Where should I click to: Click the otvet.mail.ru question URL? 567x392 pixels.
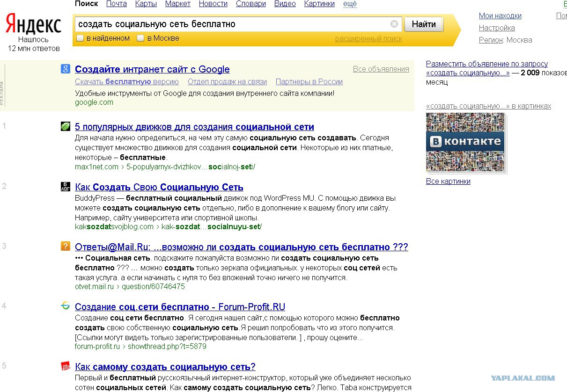[x=130, y=287]
